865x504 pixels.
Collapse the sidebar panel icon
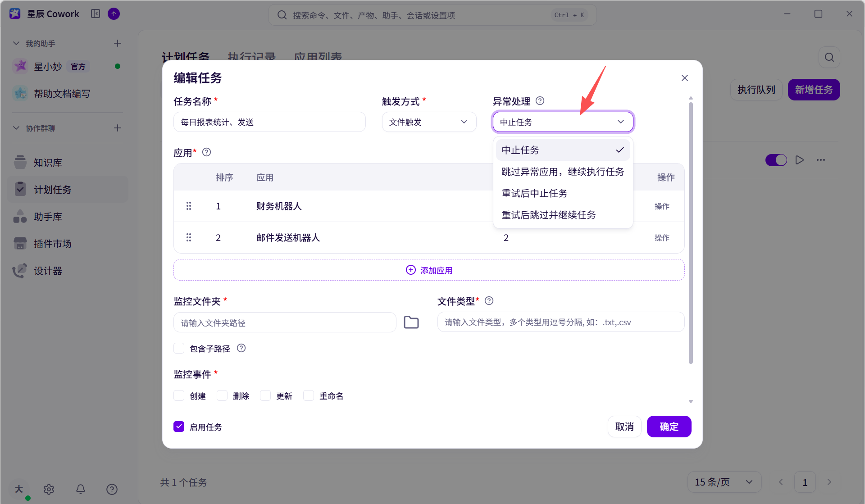point(96,14)
